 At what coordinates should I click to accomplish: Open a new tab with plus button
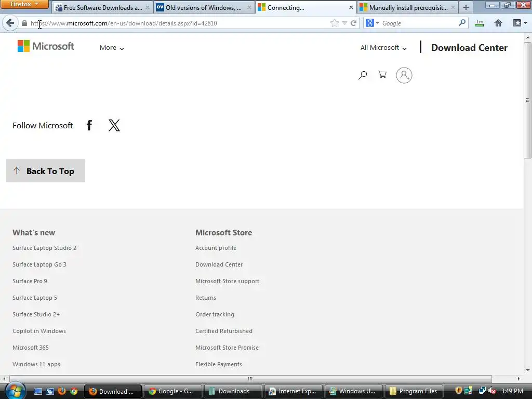[x=466, y=7]
